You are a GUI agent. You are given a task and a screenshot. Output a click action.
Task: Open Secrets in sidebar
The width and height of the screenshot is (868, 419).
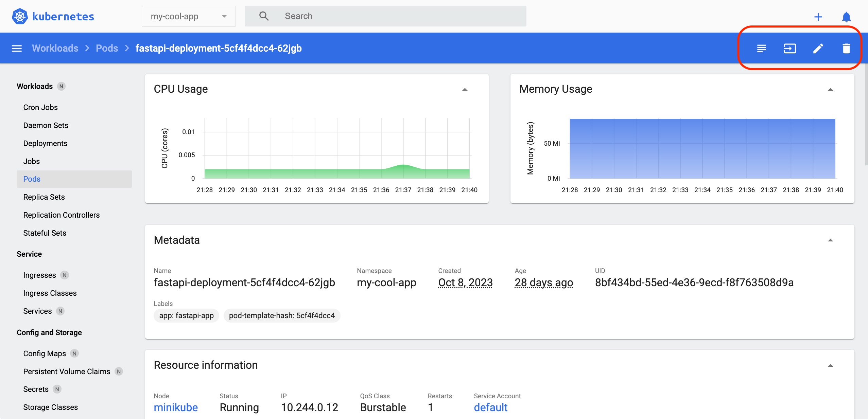pyautogui.click(x=36, y=389)
